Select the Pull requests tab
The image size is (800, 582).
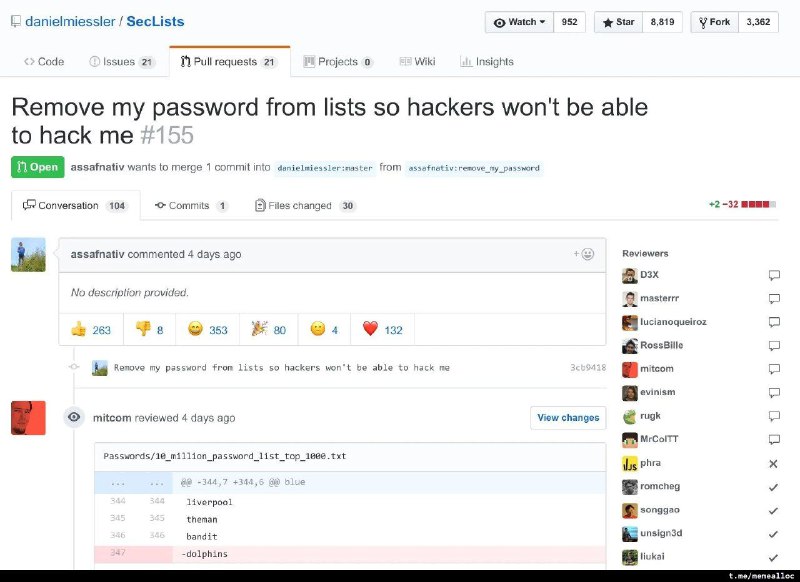tap(230, 62)
